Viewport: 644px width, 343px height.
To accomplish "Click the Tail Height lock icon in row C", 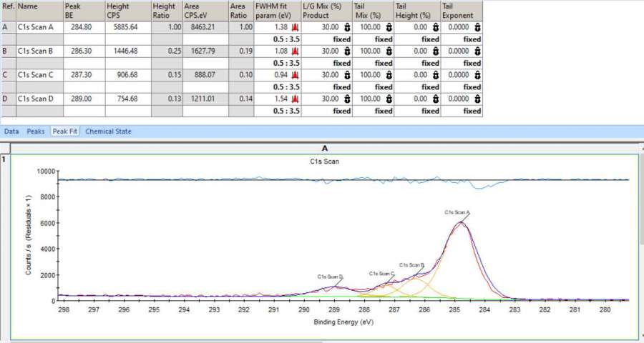I will tap(434, 75).
